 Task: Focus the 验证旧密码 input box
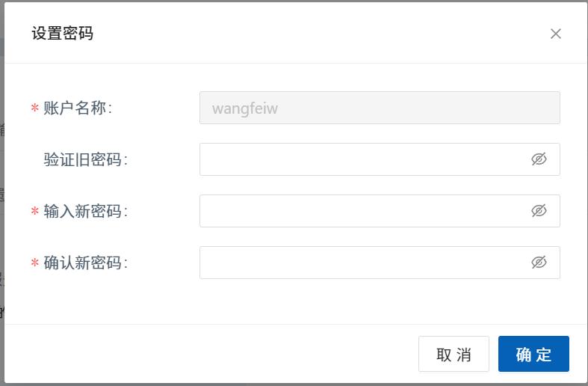[380, 159]
